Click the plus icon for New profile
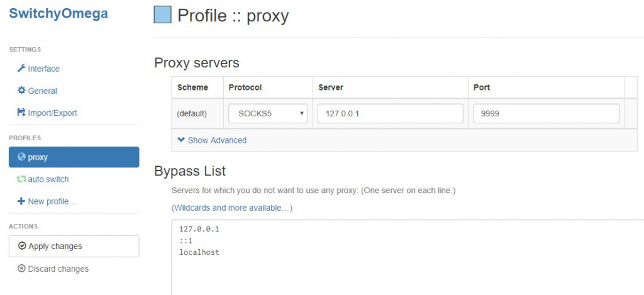This screenshot has height=295, width=644. [21, 201]
